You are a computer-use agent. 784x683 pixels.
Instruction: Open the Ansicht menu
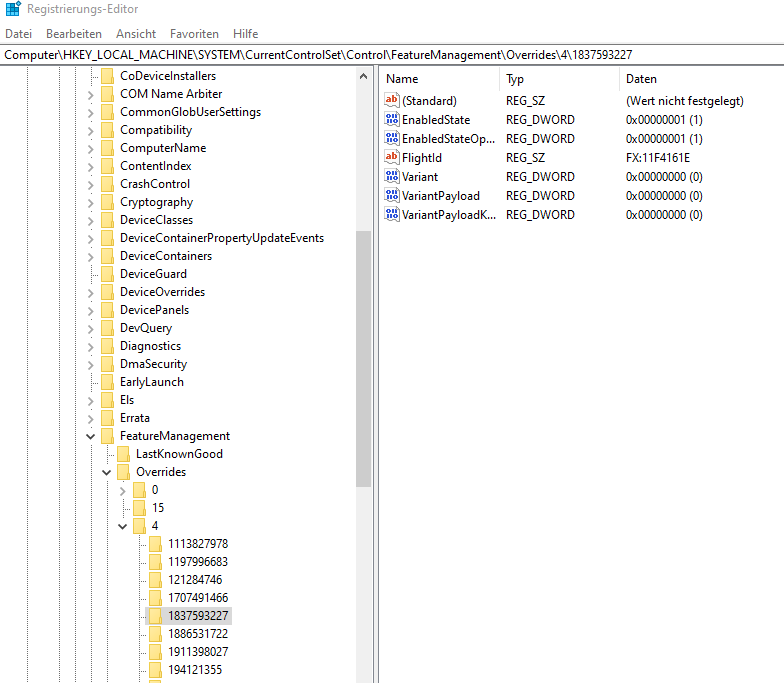point(136,34)
